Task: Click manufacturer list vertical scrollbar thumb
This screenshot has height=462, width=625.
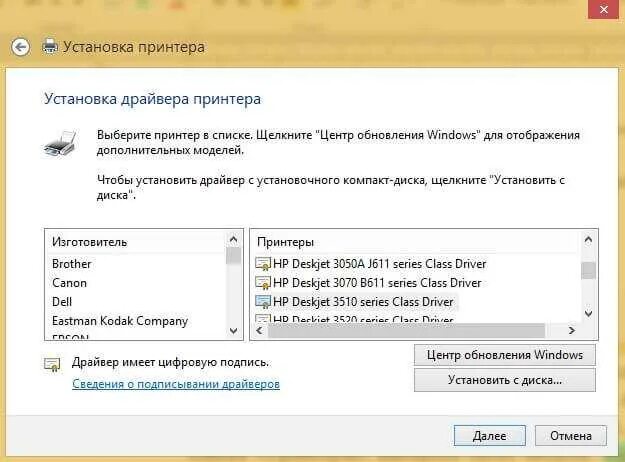Action: [234, 256]
